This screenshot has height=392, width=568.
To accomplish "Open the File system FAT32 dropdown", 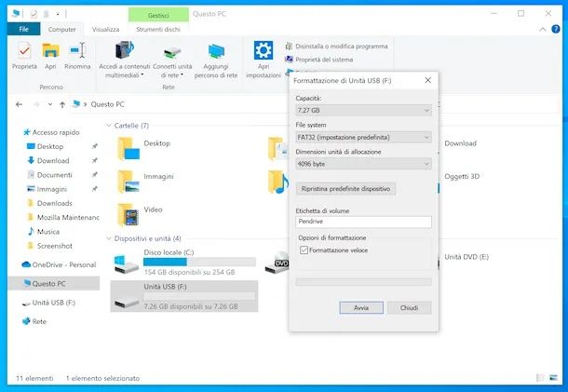I will tap(363, 137).
